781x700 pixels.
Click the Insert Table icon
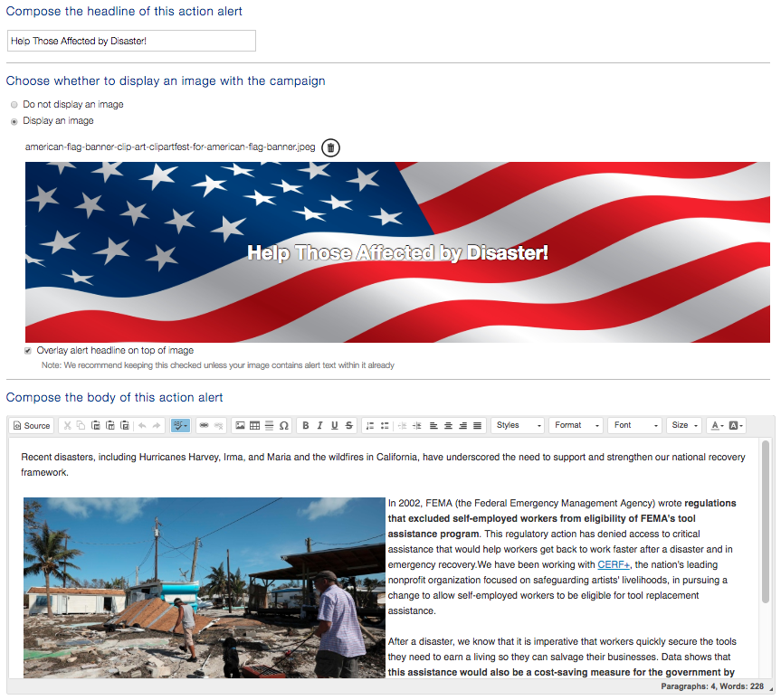coord(254,426)
